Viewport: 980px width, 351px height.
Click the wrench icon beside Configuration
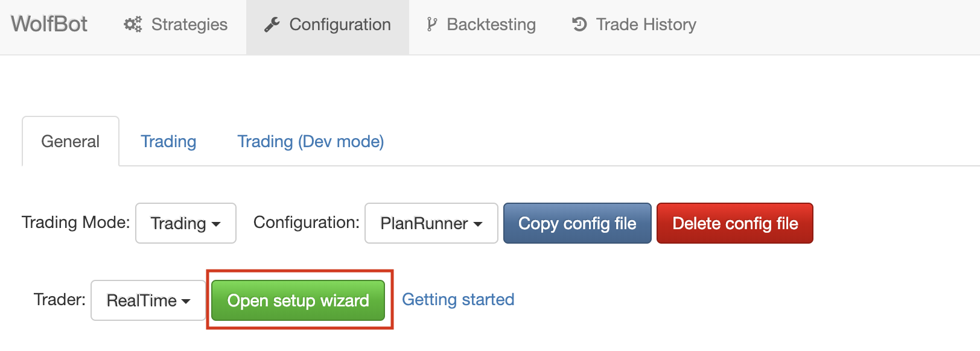(x=272, y=25)
